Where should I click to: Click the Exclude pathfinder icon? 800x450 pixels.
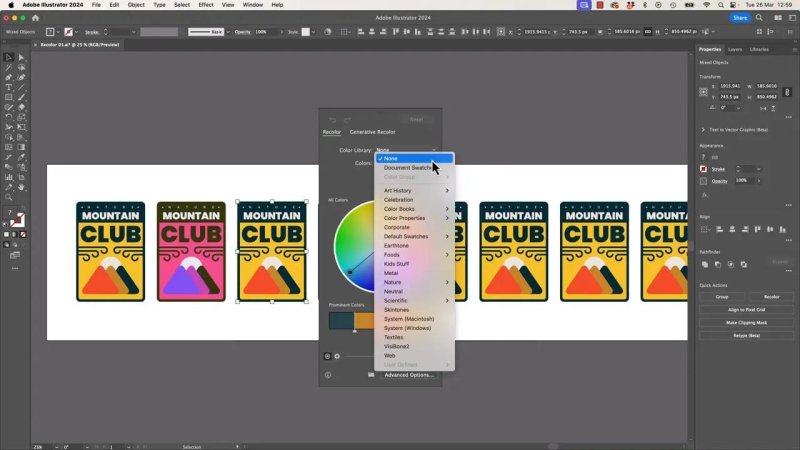click(x=744, y=264)
